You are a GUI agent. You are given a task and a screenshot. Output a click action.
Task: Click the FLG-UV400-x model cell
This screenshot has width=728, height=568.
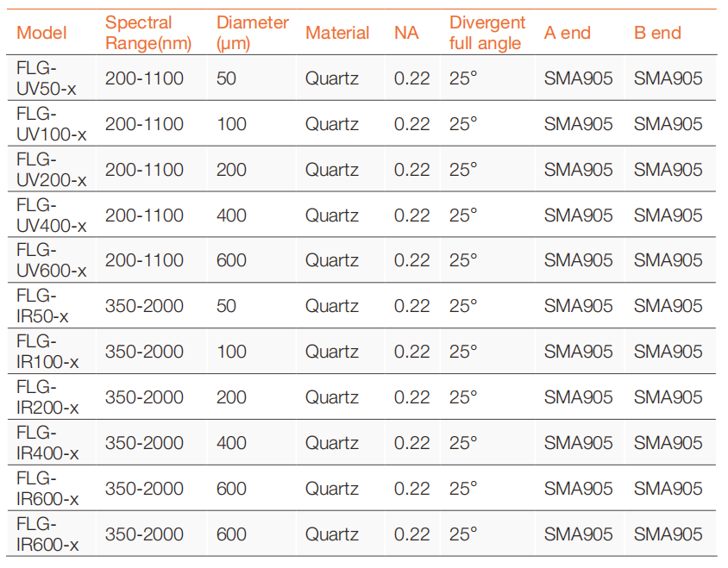click(52, 215)
